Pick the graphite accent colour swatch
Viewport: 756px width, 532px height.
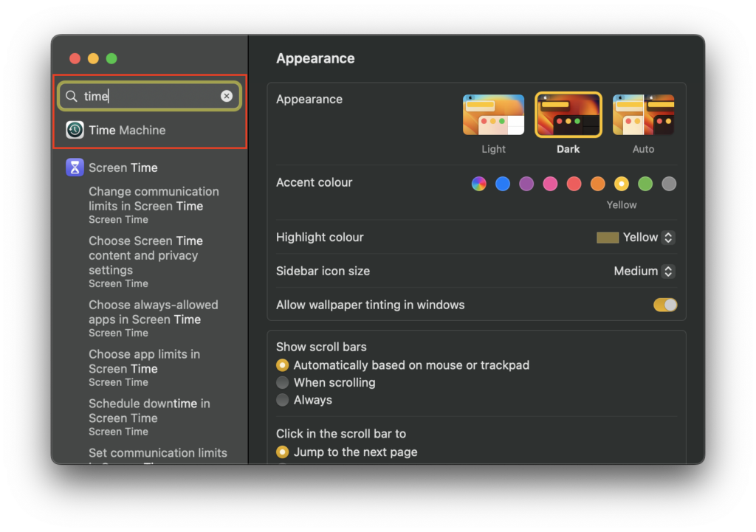(x=669, y=184)
